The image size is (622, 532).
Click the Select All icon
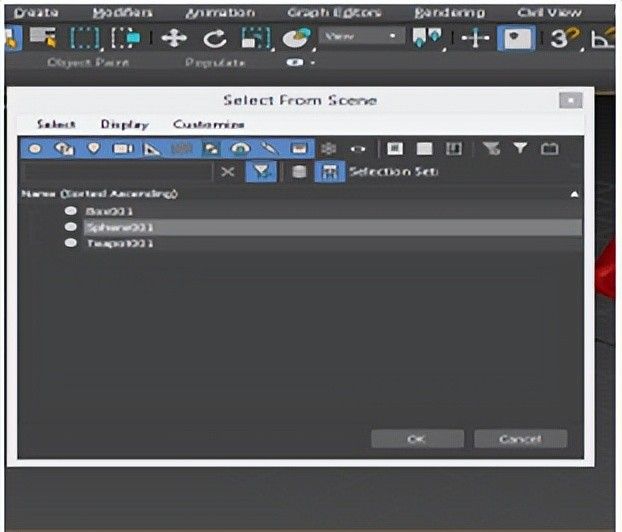coord(395,149)
